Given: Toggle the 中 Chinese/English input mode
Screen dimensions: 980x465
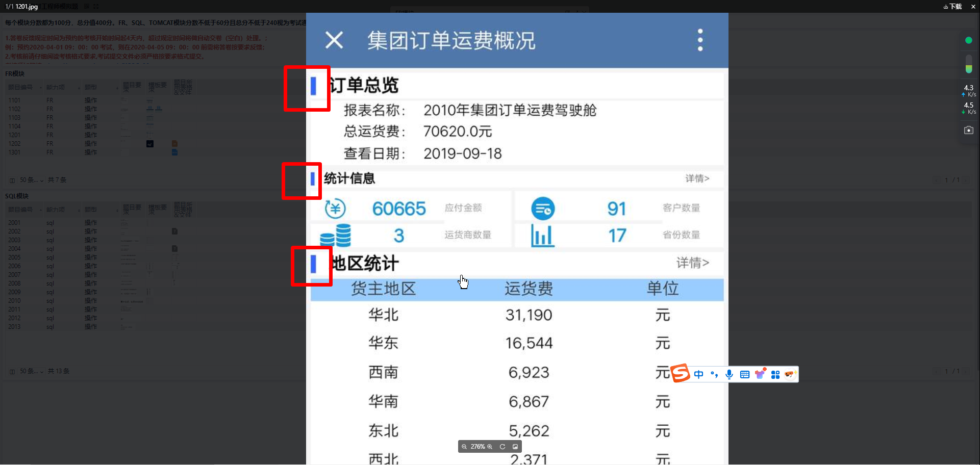Looking at the screenshot, I should tap(699, 374).
